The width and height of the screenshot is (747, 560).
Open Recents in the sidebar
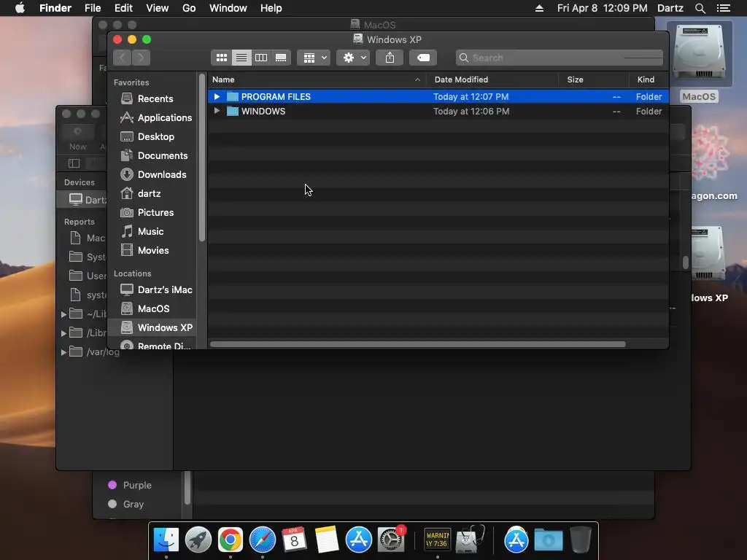tap(152, 98)
